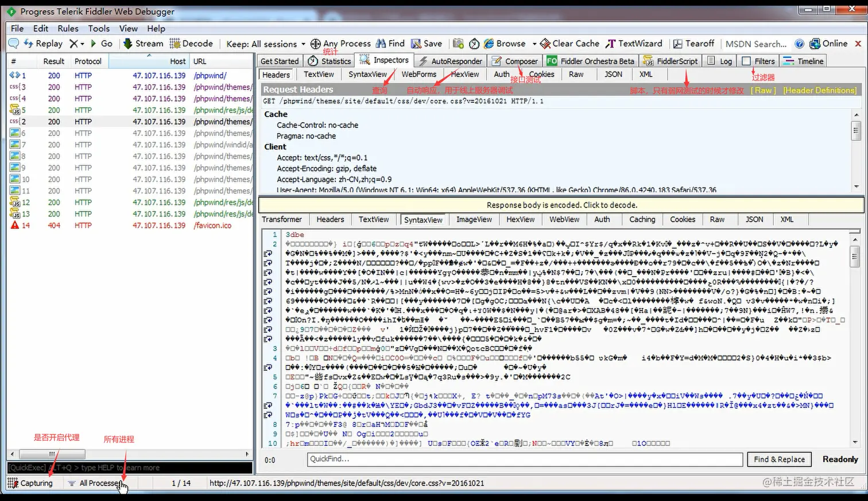This screenshot has height=501, width=868.
Task: Open the Fiddler Orchestra Beta tab
Action: [x=591, y=61]
